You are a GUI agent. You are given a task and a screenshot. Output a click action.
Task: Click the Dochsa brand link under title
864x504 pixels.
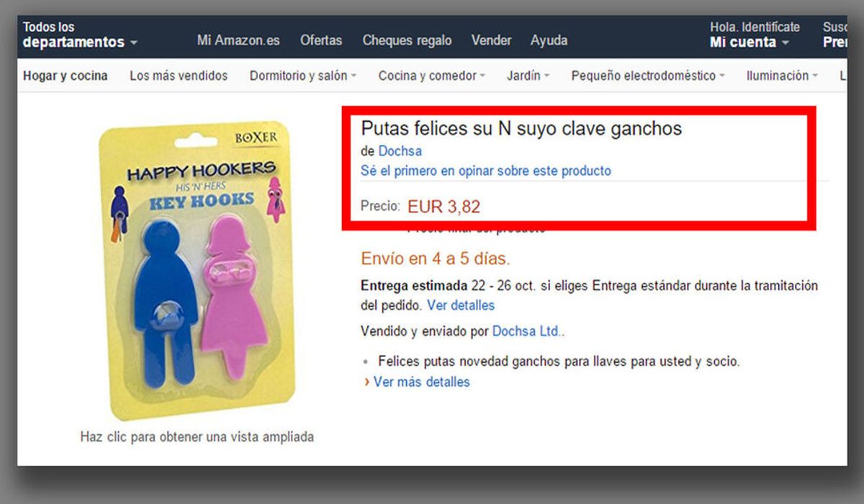400,151
